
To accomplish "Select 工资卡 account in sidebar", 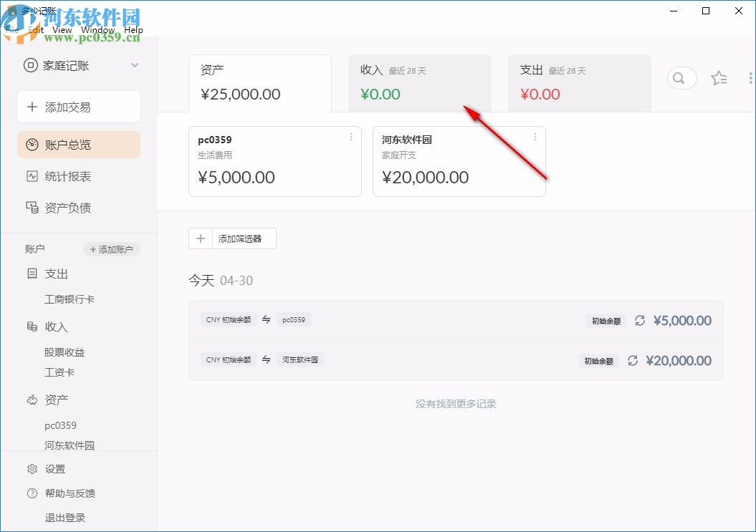I will 59,372.
